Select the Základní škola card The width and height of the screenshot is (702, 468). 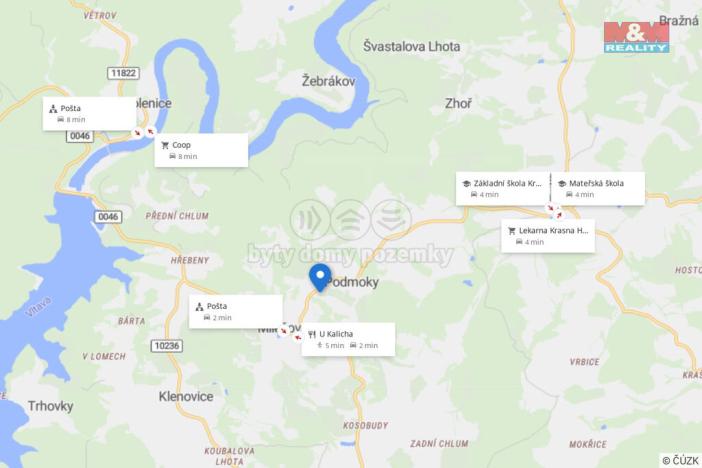click(x=503, y=189)
